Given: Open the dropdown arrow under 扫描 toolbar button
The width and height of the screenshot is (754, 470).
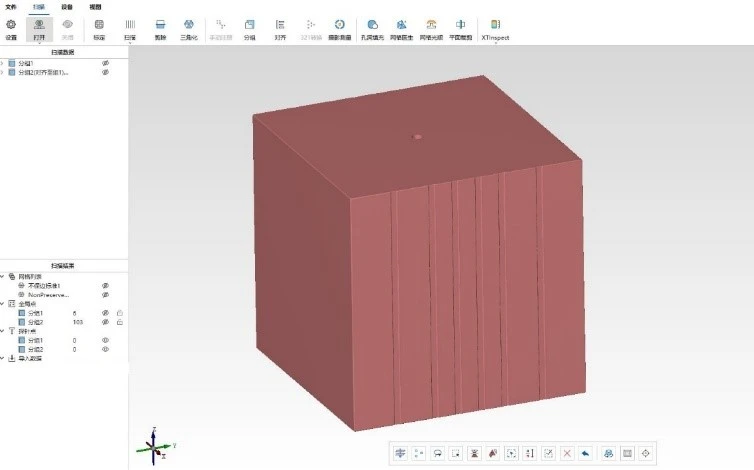Looking at the screenshot, I should click(x=130, y=43).
